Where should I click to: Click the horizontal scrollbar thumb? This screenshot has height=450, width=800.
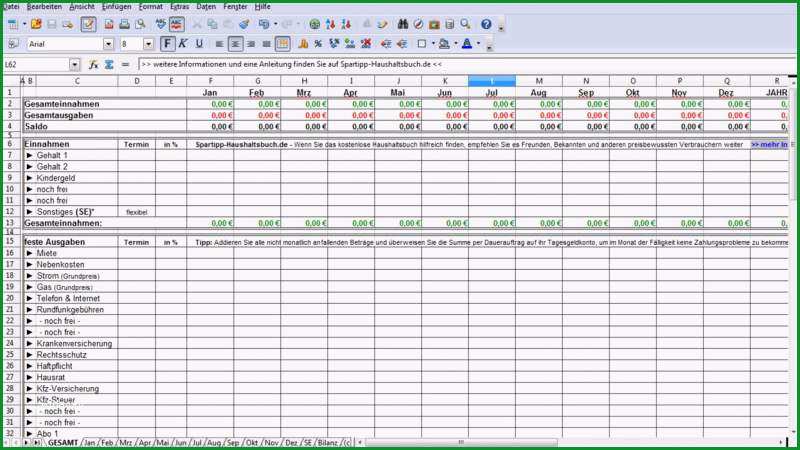(461, 442)
